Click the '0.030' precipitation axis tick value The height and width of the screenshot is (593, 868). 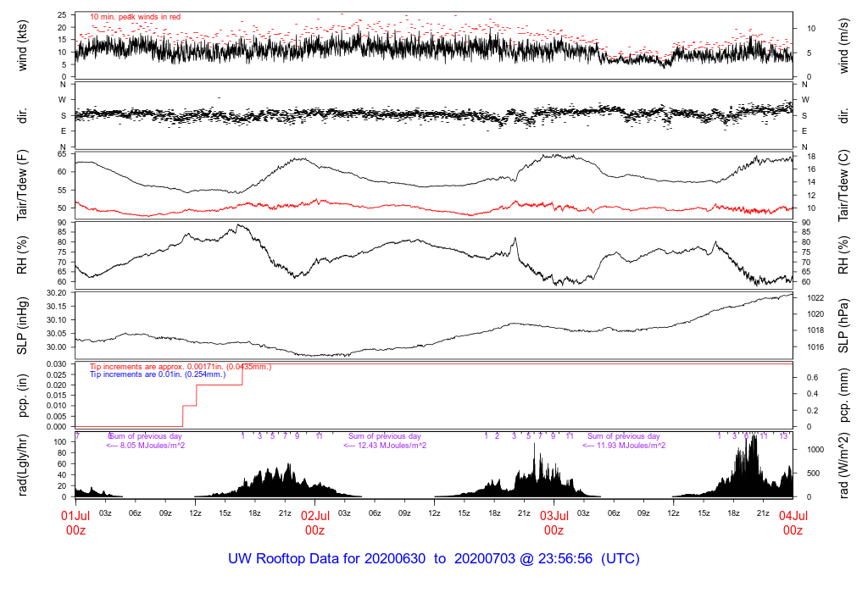[57, 364]
